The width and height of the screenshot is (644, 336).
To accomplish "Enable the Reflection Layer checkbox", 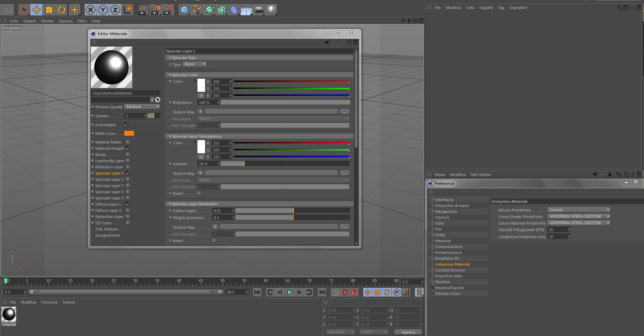I will (x=128, y=167).
